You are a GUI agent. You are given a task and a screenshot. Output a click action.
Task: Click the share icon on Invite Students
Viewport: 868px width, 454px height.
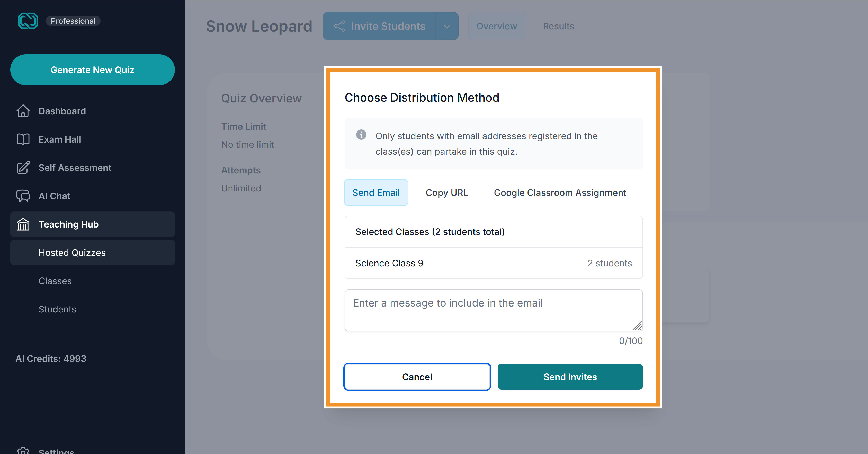point(339,26)
